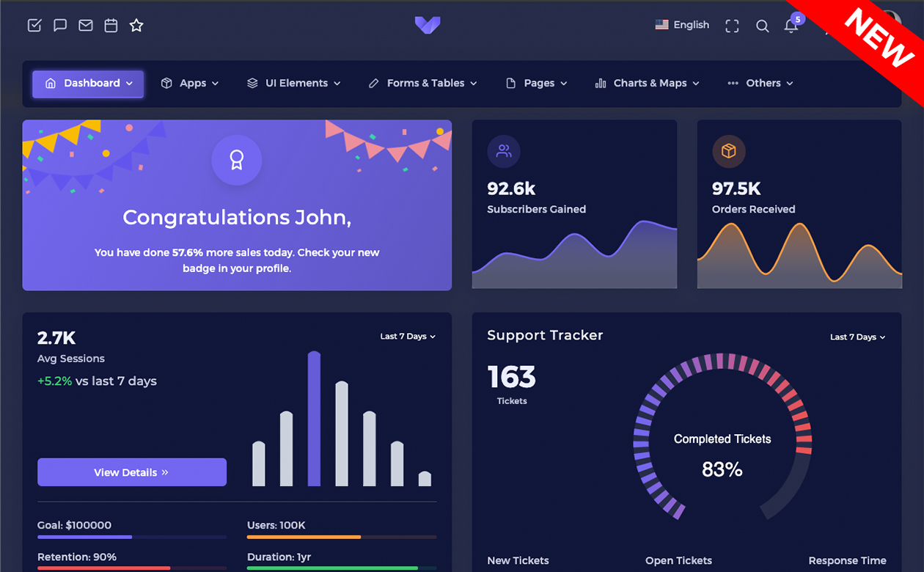
Task: Expand the Charts & Maps menu
Action: (x=647, y=84)
